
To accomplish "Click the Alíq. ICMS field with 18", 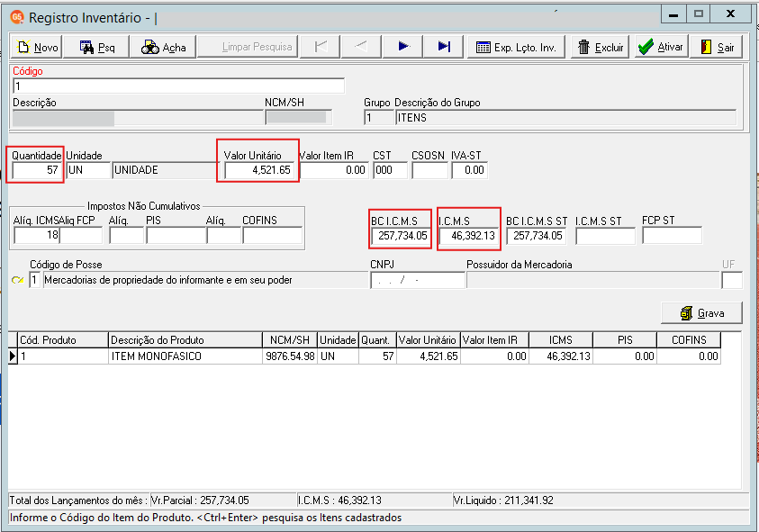I will pyautogui.click(x=37, y=235).
